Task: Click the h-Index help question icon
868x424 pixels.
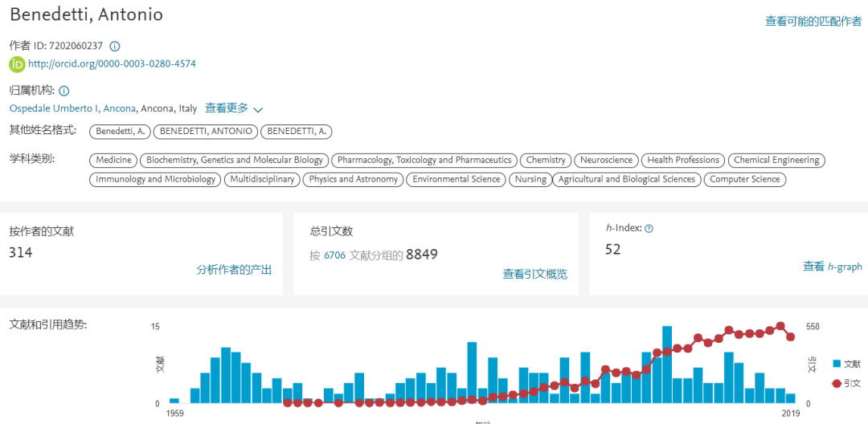Action: (649, 229)
